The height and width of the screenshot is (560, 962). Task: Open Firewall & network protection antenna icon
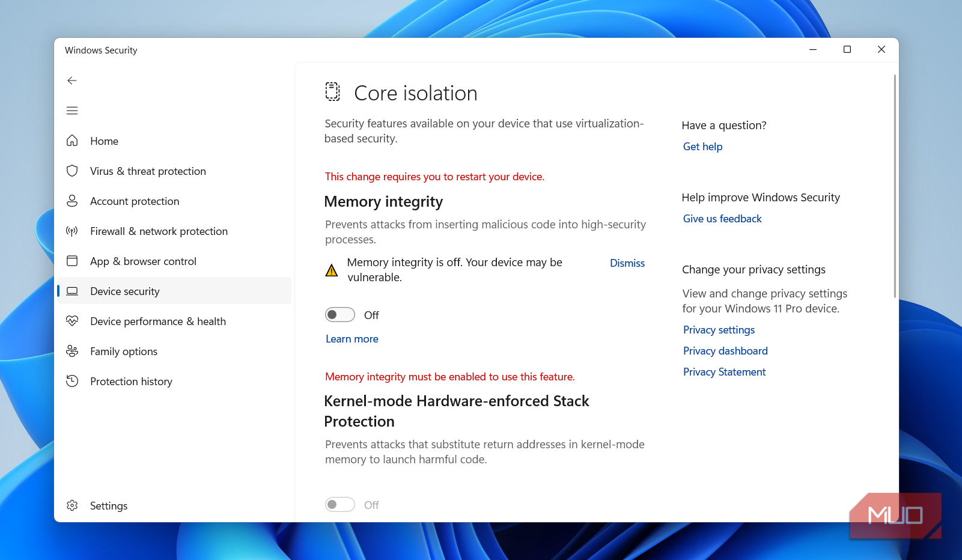pos(72,231)
